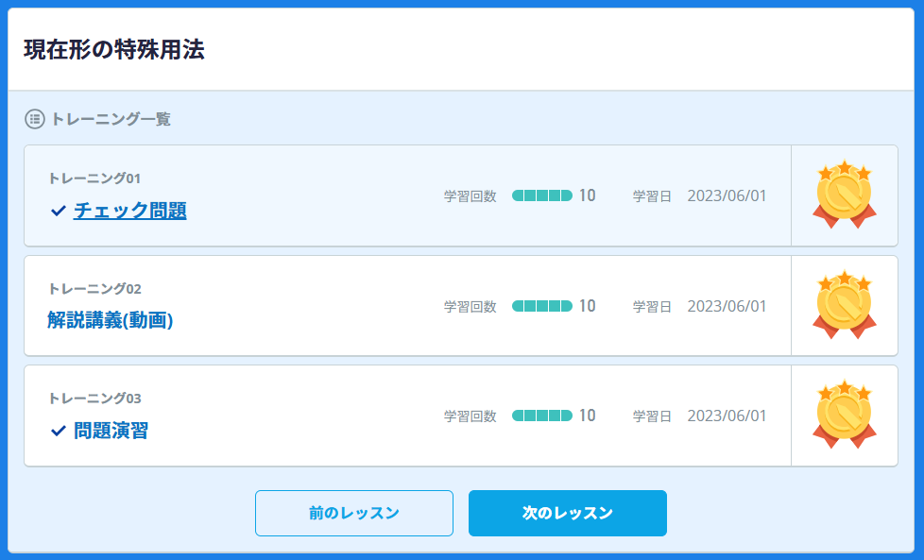This screenshot has width=924, height=560.
Task: Click the checkmark icon next to チェック問題
Action: pyautogui.click(x=59, y=211)
